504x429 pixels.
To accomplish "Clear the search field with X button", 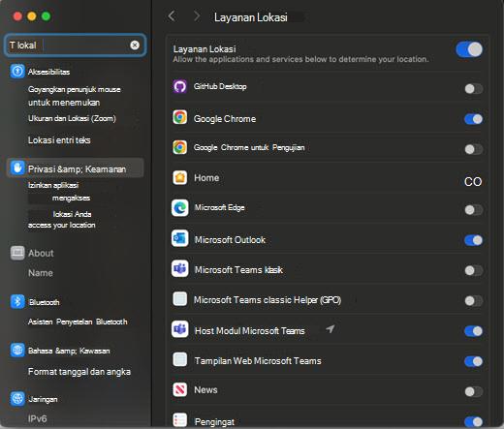I will click(135, 46).
